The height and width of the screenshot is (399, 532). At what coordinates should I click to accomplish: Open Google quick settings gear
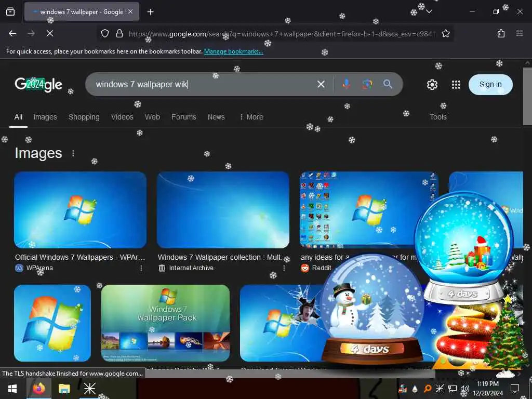click(x=432, y=85)
